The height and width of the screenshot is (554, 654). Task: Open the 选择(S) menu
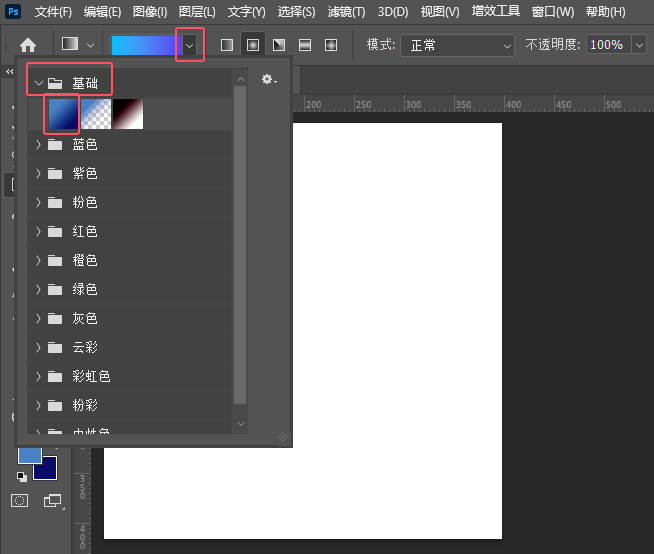tap(296, 11)
